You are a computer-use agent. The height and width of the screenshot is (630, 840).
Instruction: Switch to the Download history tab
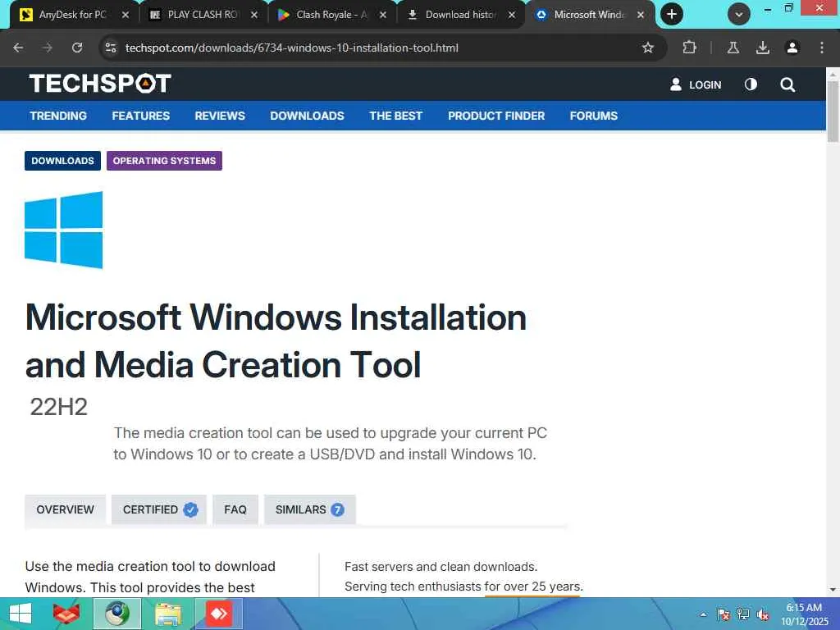point(459,15)
